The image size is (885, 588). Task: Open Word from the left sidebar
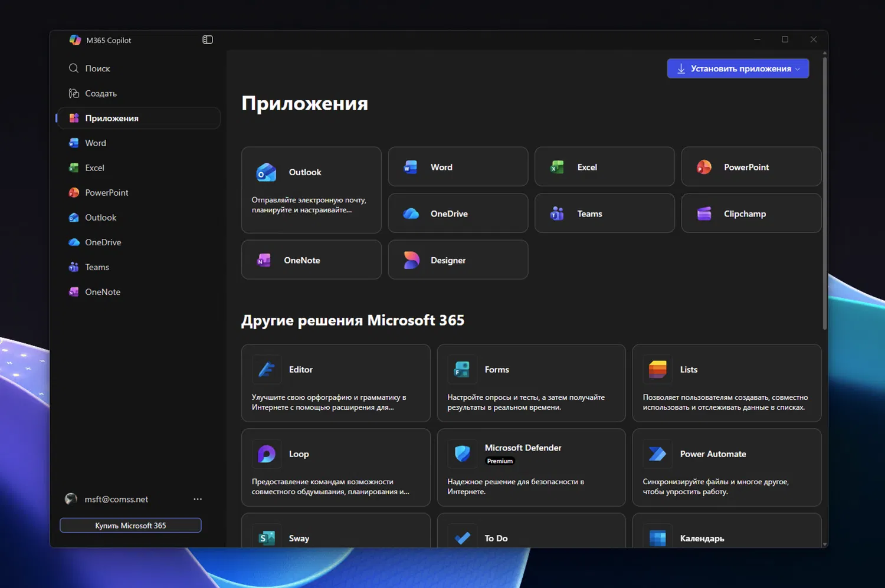click(x=139, y=143)
